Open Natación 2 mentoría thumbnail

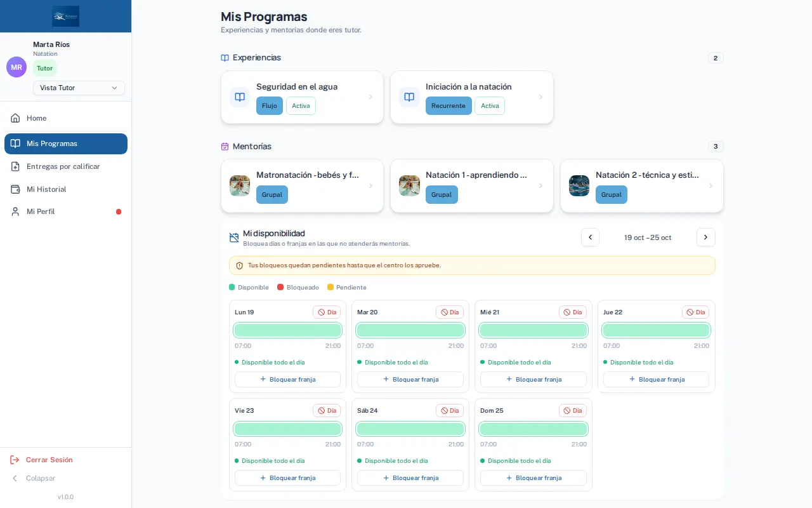[579, 186]
